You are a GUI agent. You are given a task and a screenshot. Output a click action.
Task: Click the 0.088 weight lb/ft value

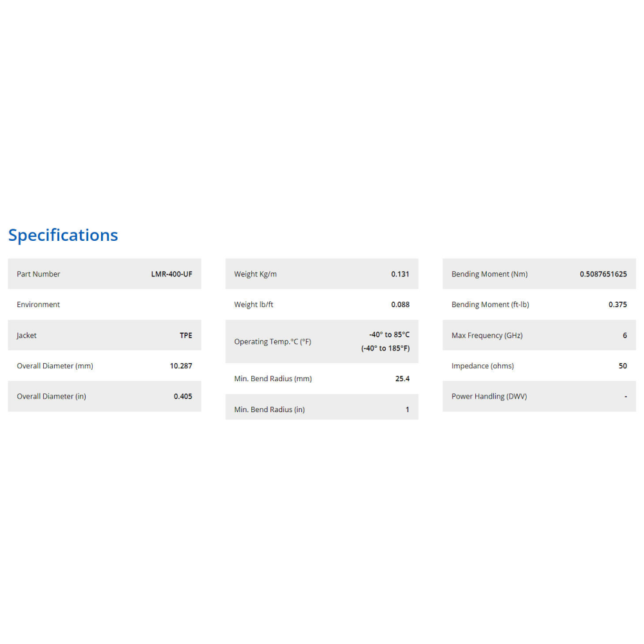pyautogui.click(x=400, y=305)
